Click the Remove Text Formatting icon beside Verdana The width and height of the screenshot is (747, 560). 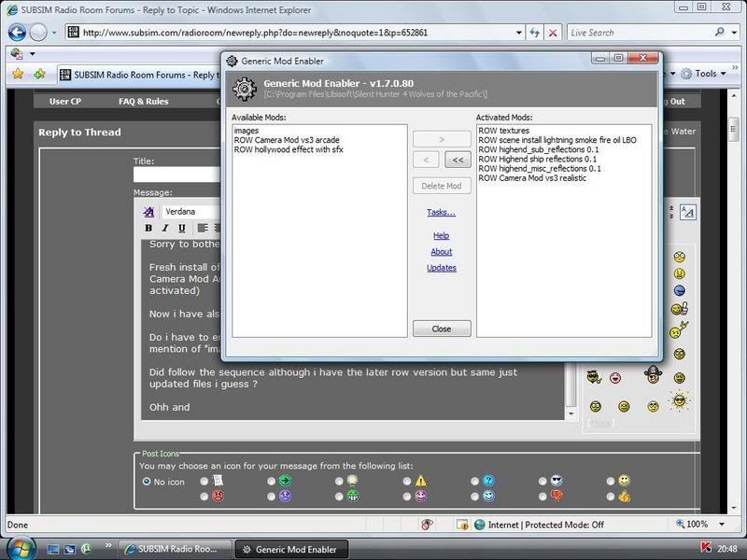(148, 212)
